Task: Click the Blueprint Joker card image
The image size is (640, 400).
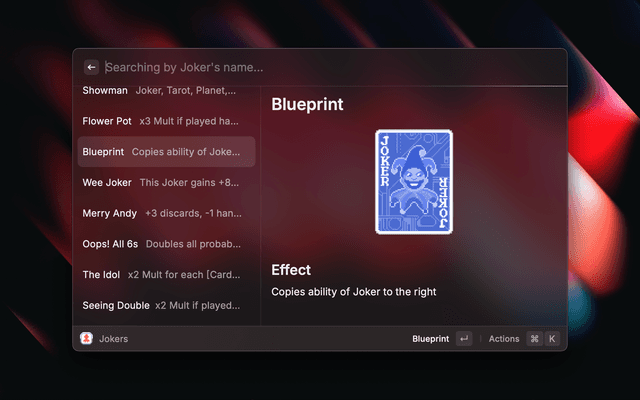Action: (x=414, y=182)
